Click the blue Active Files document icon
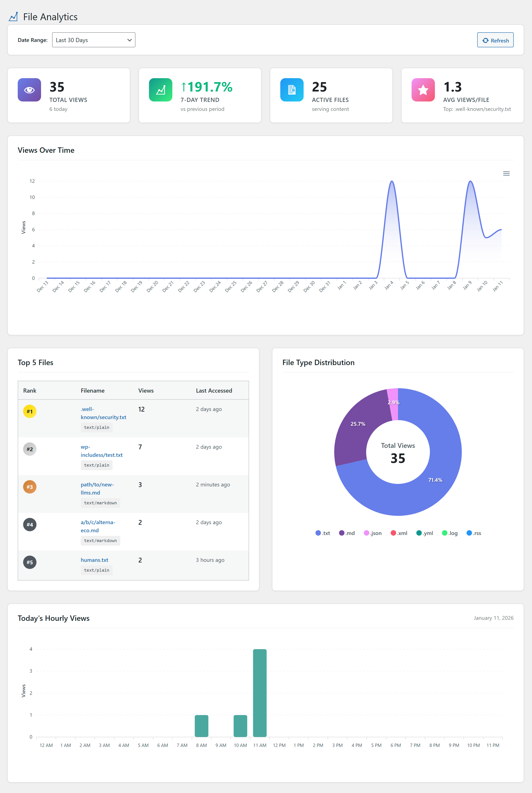Screen dimensions: 532x793 [292, 90]
